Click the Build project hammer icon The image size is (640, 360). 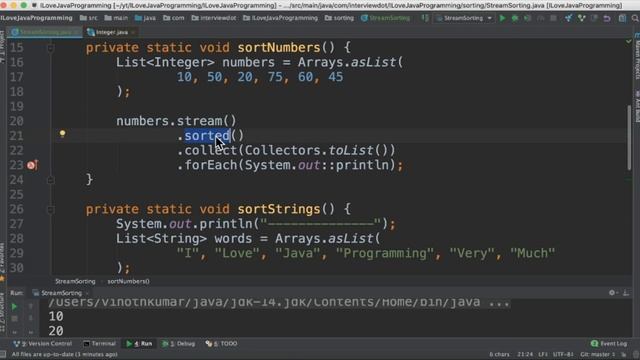coord(425,18)
